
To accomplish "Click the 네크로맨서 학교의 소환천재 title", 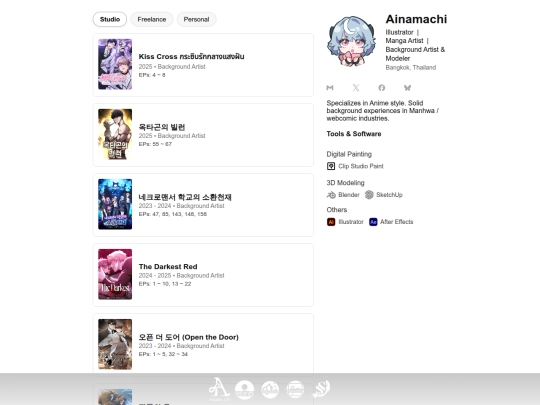I will pos(185,197).
